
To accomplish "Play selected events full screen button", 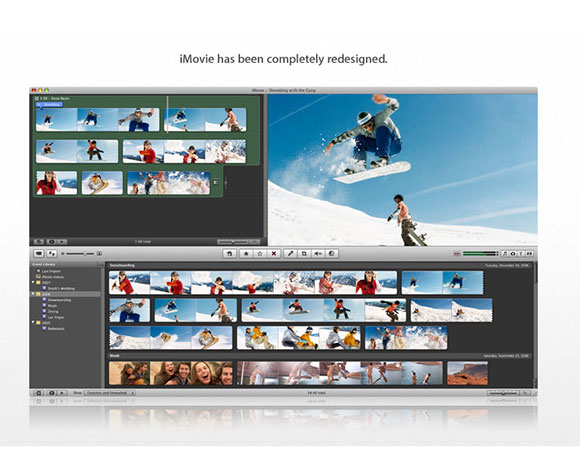I will (52, 393).
